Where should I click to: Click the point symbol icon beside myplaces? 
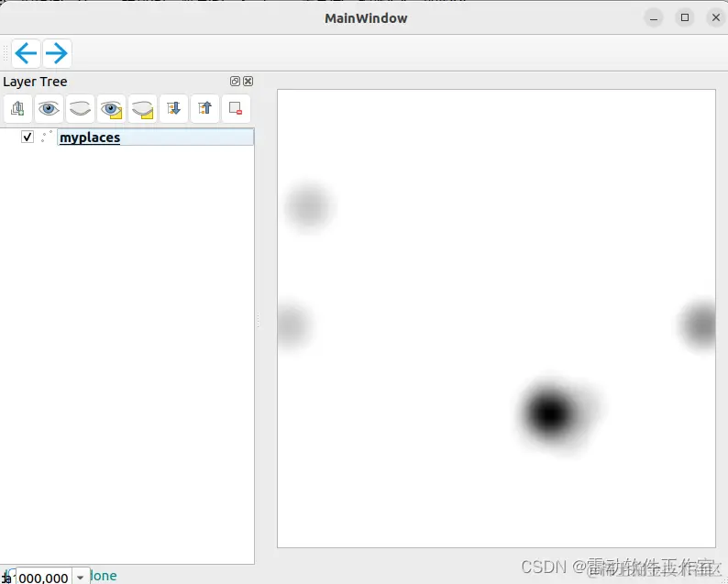click(x=47, y=137)
